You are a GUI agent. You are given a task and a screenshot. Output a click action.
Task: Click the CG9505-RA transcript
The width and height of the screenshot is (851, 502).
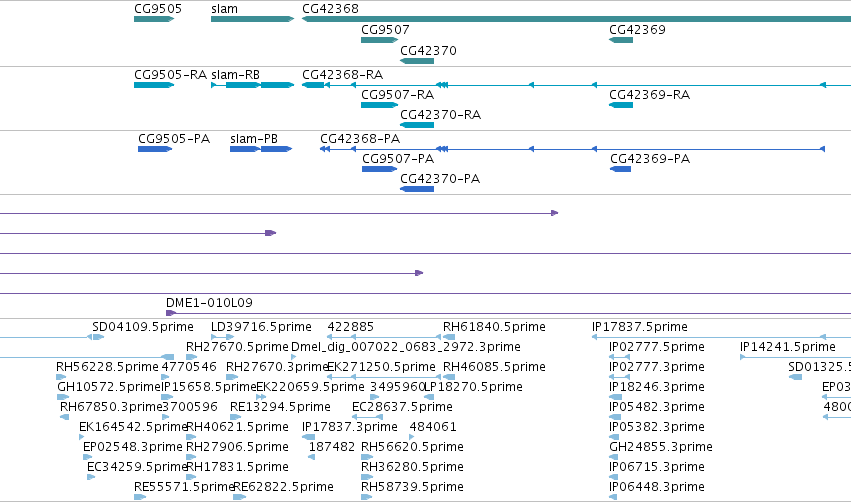pyautogui.click(x=154, y=85)
